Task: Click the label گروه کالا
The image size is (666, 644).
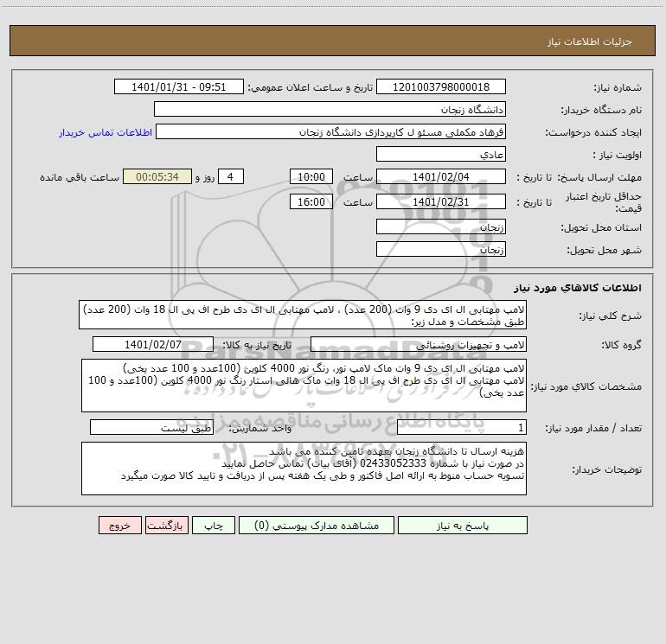Action: pos(621,345)
